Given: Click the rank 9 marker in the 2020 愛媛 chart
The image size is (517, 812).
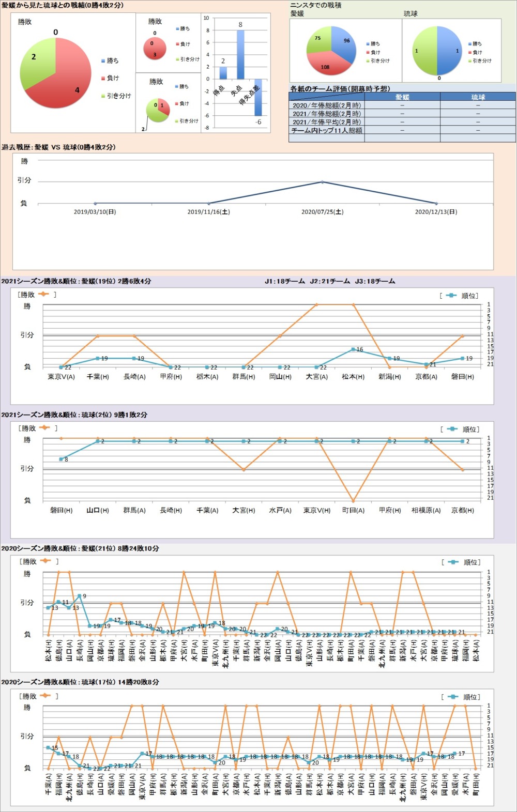Looking at the screenshot, I should [80, 596].
